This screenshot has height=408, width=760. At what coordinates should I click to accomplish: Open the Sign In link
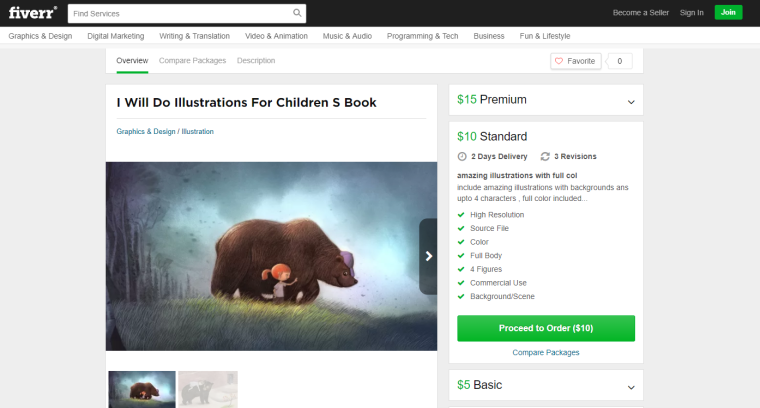tap(692, 13)
